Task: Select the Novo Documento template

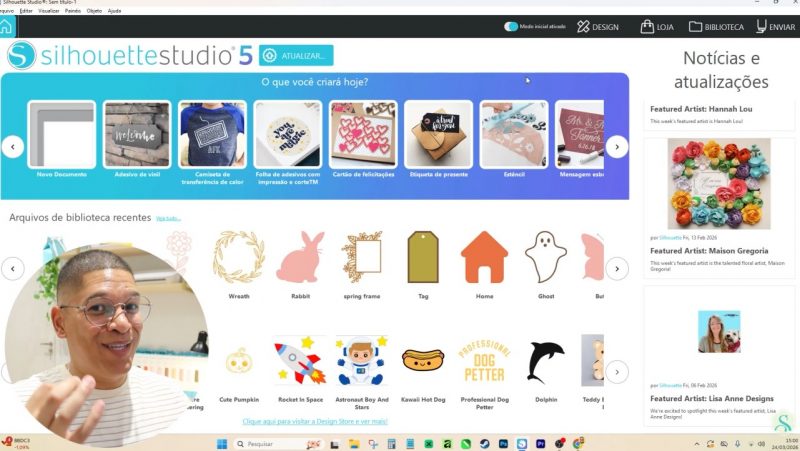Action: pyautogui.click(x=61, y=134)
